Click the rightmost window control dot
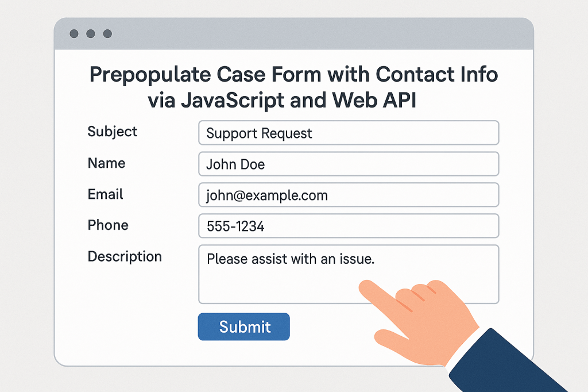This screenshot has width=588, height=392. [107, 34]
